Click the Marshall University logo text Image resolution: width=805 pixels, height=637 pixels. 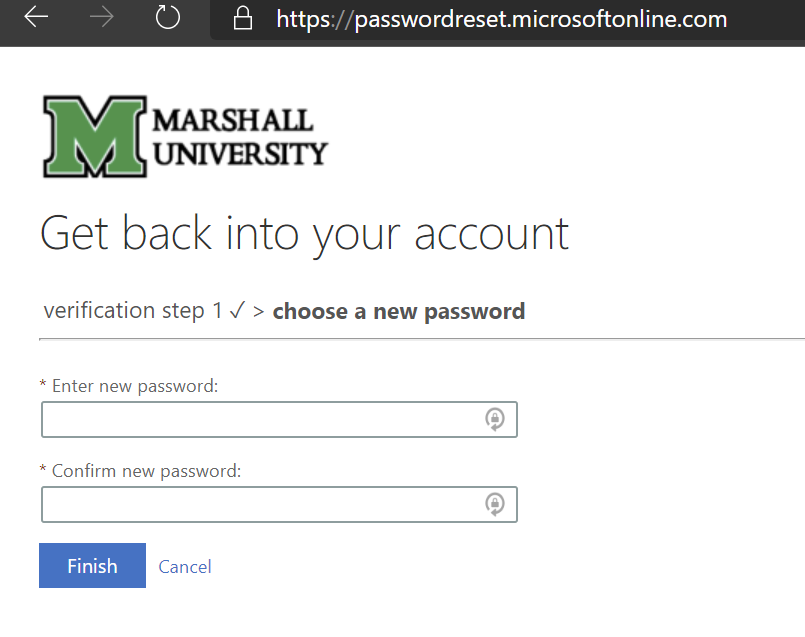(240, 137)
